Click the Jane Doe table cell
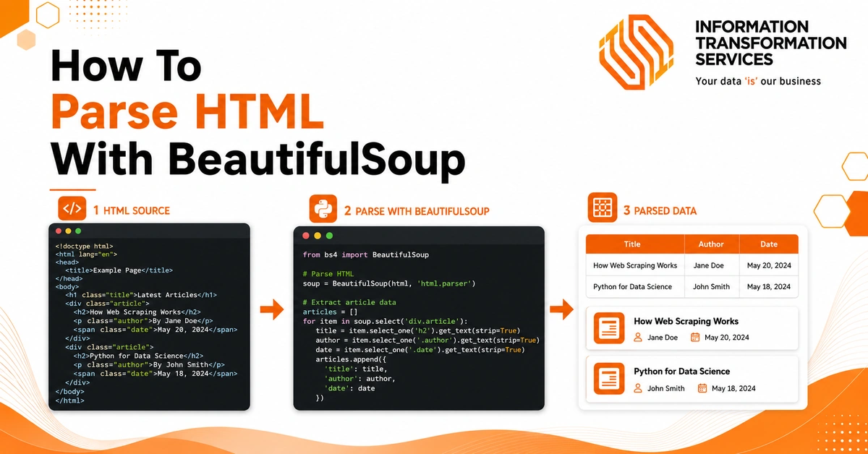Viewport: 868px width, 454px height. click(712, 265)
